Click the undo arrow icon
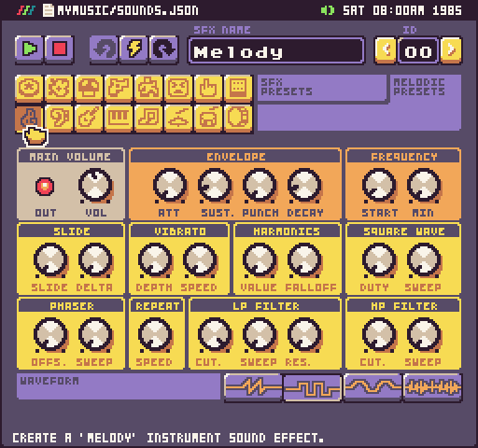 pyautogui.click(x=104, y=49)
